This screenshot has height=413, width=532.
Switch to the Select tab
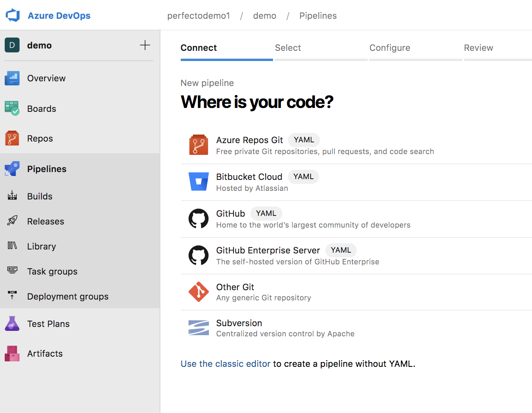pyautogui.click(x=288, y=48)
